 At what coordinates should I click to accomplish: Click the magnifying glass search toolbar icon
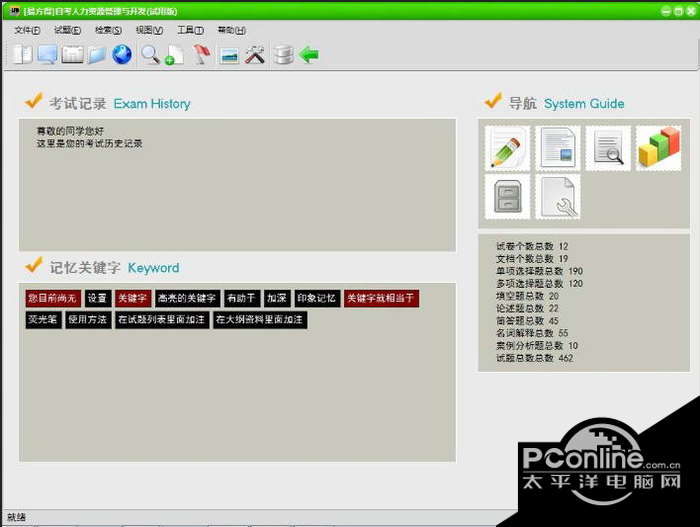(x=150, y=55)
